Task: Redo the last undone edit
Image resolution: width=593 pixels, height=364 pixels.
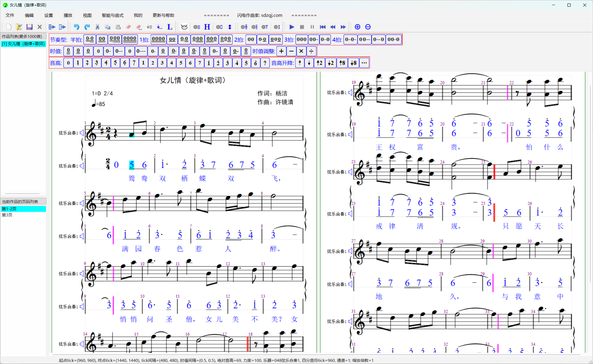Action: (x=87, y=27)
